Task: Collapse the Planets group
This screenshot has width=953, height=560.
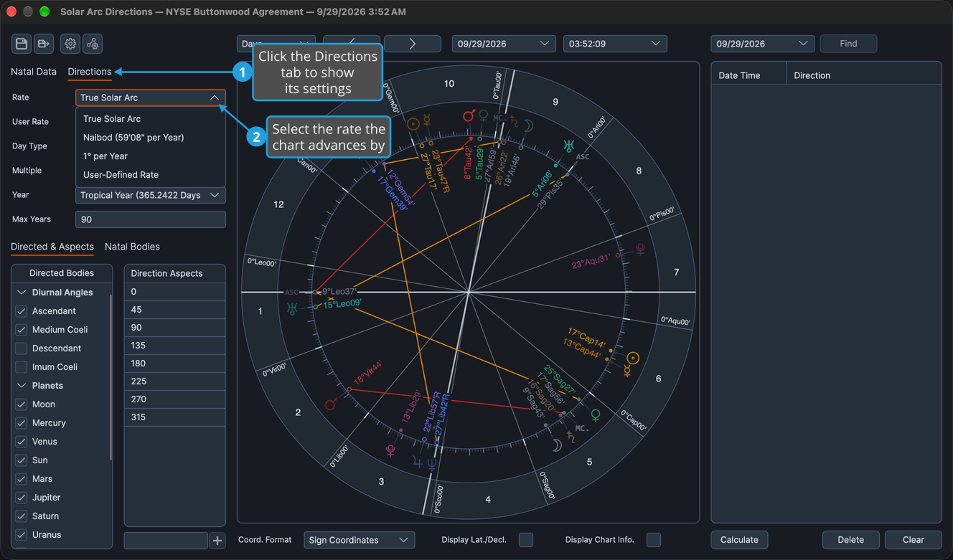Action: pos(22,386)
